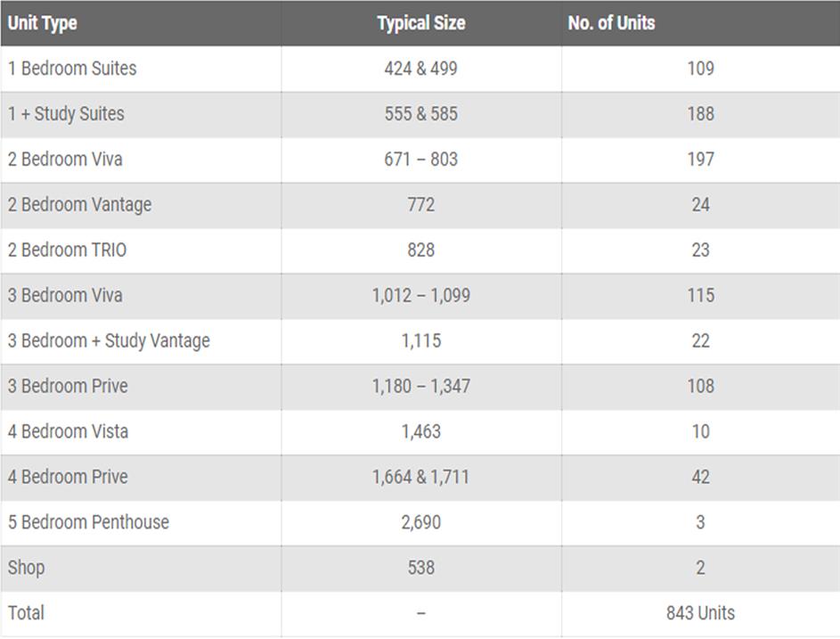
Task: Click the 4 Bedroom Prive label
Action: (68, 477)
